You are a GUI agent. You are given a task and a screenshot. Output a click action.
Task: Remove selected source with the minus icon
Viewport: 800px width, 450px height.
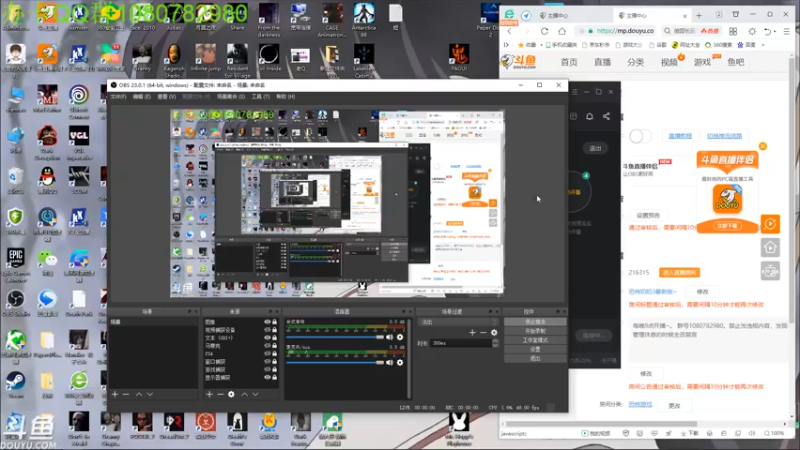coord(220,394)
